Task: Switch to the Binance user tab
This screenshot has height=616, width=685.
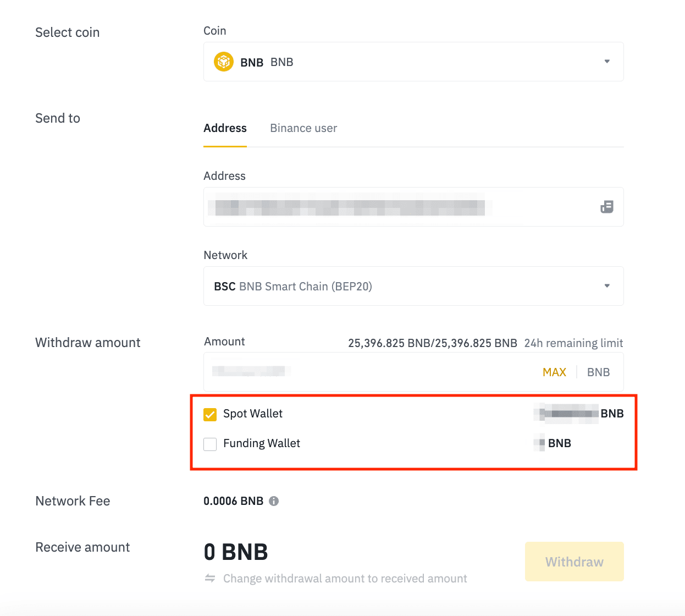Action: coord(303,128)
